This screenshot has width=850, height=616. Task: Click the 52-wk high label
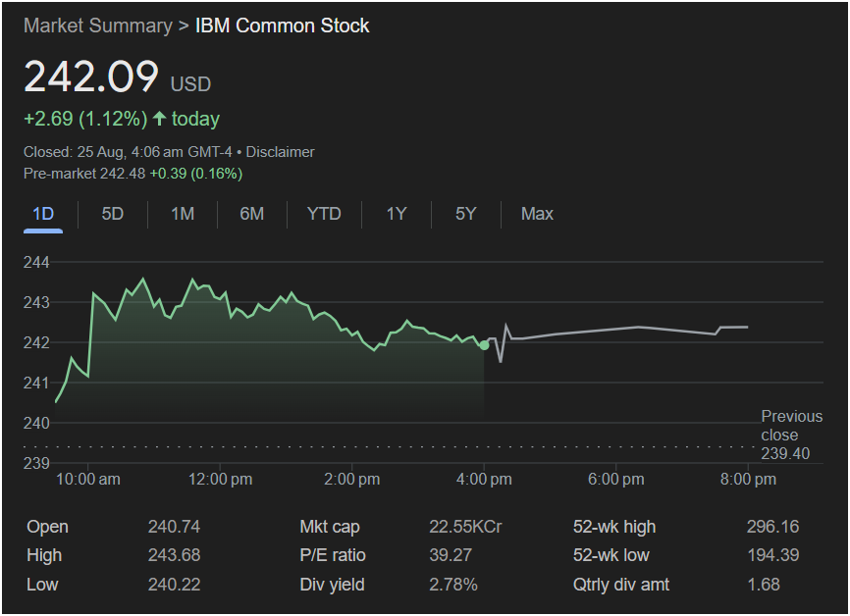(613, 527)
